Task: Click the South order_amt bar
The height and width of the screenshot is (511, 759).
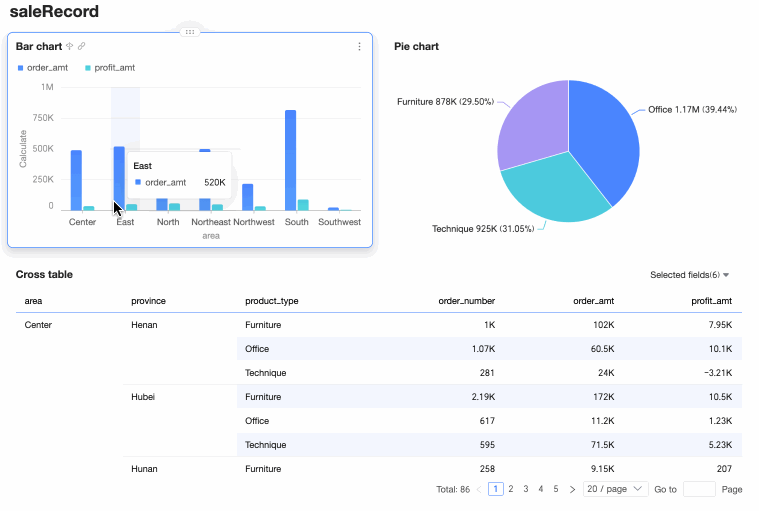Action: (290, 160)
